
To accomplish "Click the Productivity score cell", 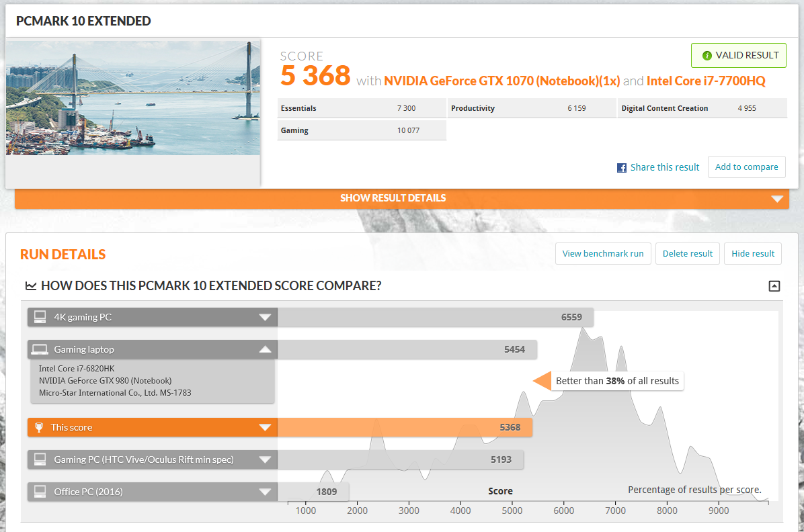I will [x=532, y=108].
